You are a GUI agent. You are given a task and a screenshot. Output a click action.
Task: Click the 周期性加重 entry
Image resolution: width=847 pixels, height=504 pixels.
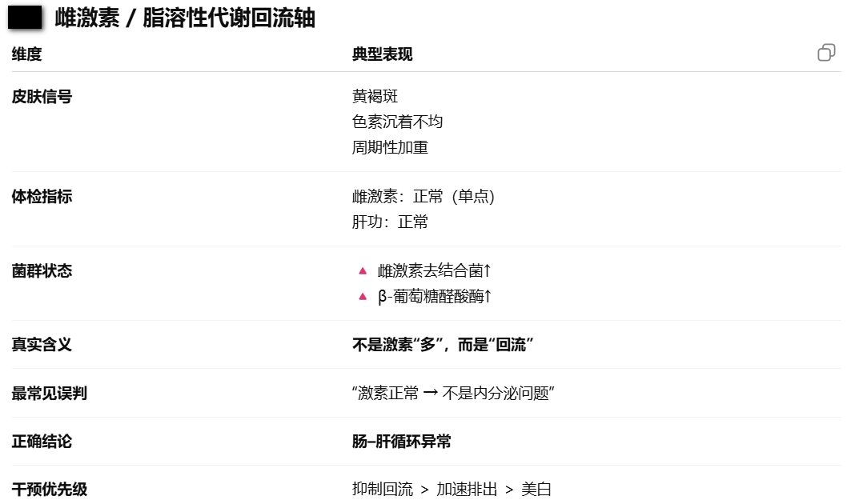(390, 148)
